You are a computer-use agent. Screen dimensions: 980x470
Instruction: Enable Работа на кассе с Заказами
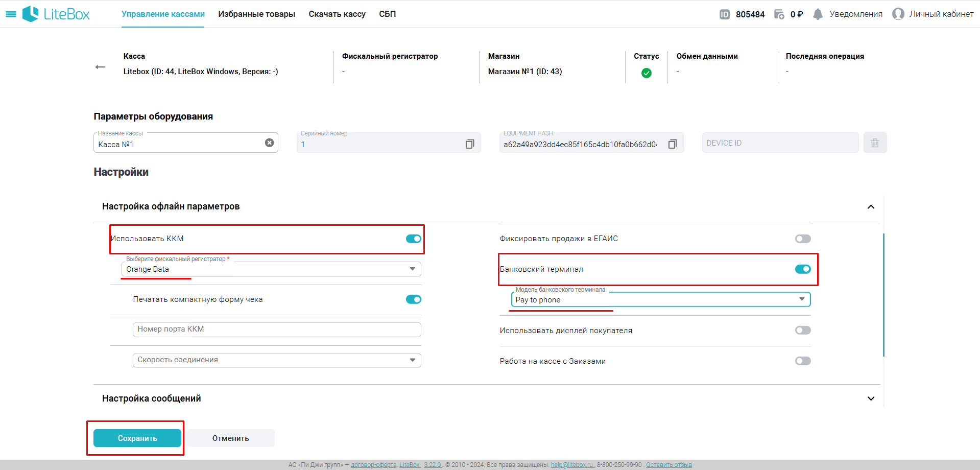803,361
